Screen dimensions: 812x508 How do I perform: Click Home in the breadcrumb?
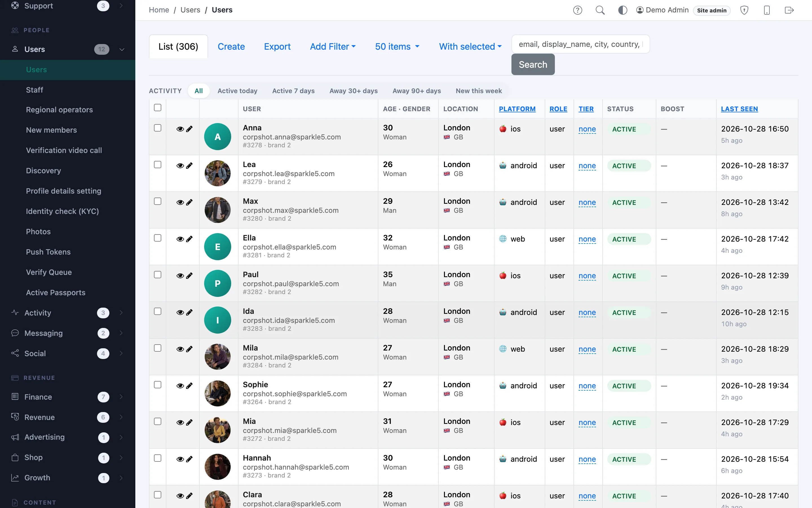pos(159,10)
